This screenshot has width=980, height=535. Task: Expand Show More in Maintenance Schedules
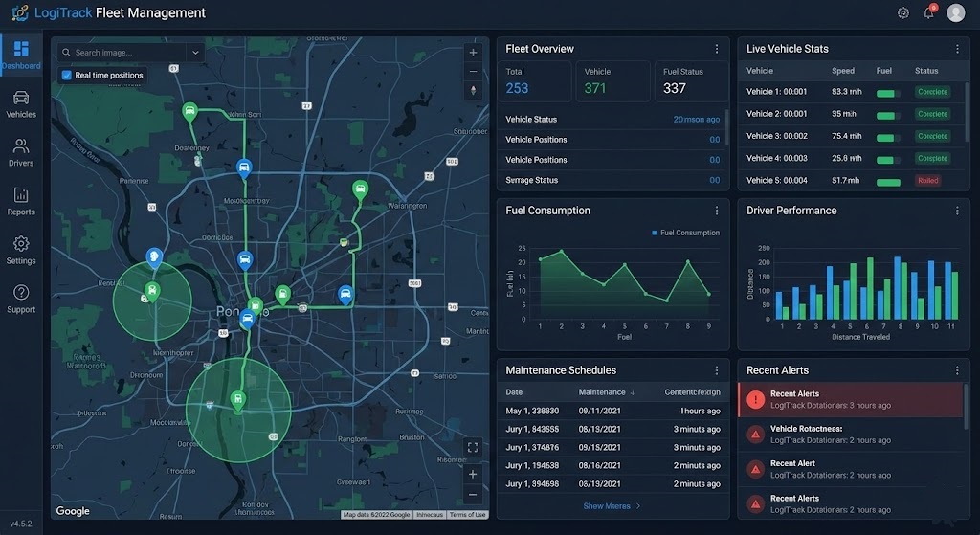[612, 506]
